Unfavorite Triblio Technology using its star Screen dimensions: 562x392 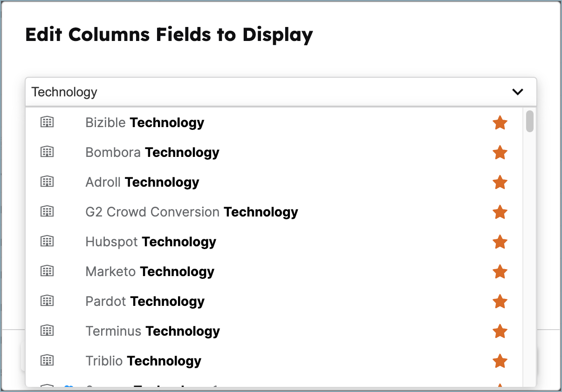point(500,361)
